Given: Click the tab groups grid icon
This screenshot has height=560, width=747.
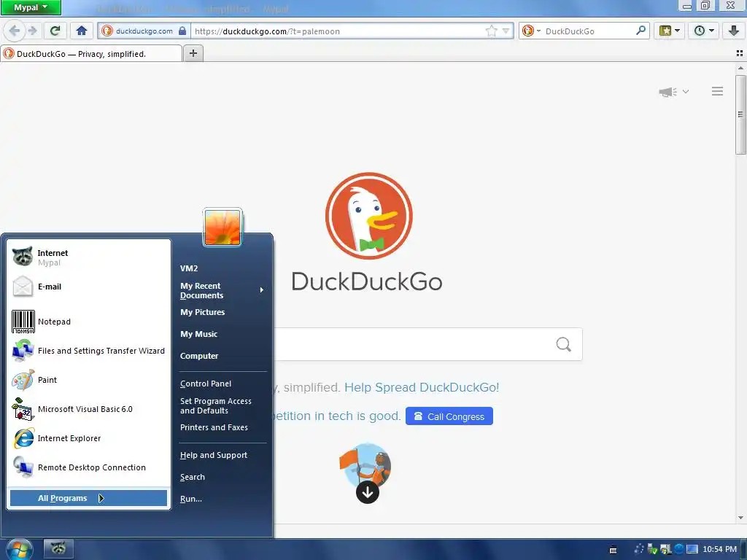Looking at the screenshot, I should click(740, 53).
